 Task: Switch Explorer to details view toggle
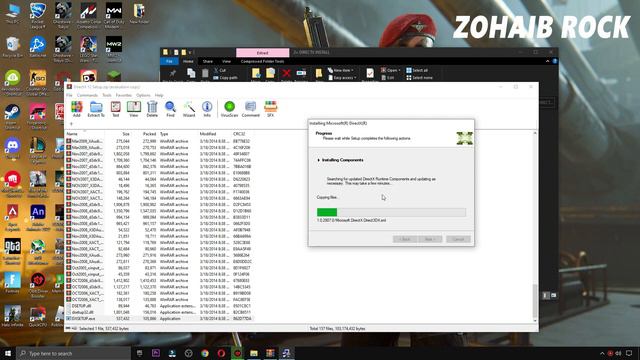tap(546, 295)
